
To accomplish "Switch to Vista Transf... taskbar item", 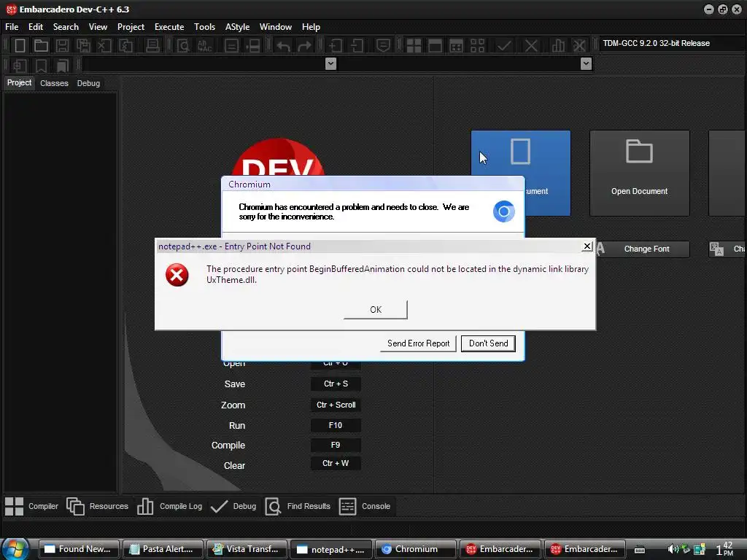I will tap(247, 549).
